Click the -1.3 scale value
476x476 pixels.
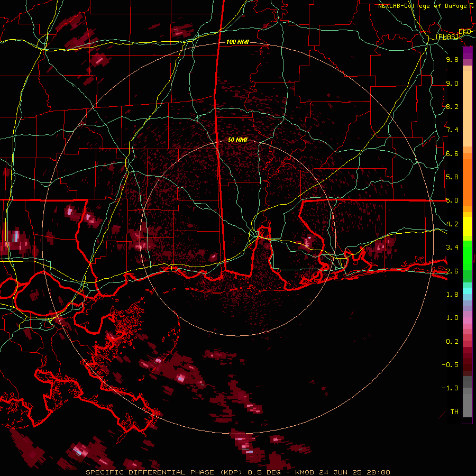pyautogui.click(x=450, y=388)
